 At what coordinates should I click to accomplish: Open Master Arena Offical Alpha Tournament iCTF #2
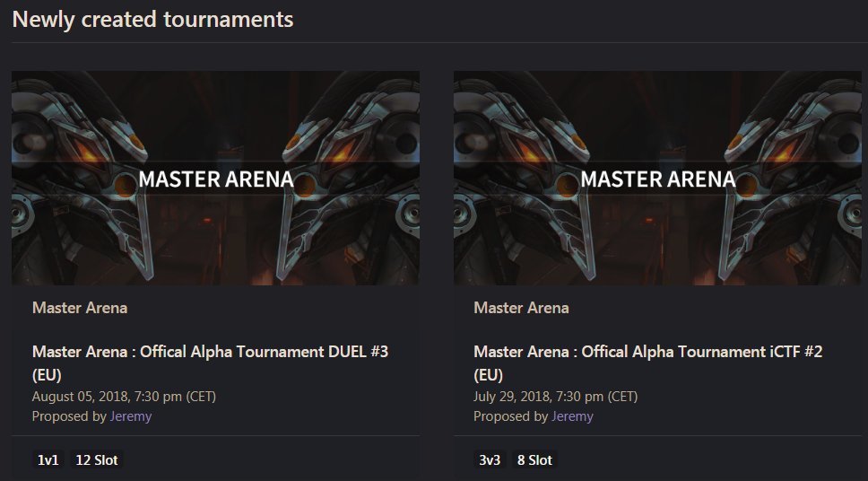pyautogui.click(x=647, y=353)
